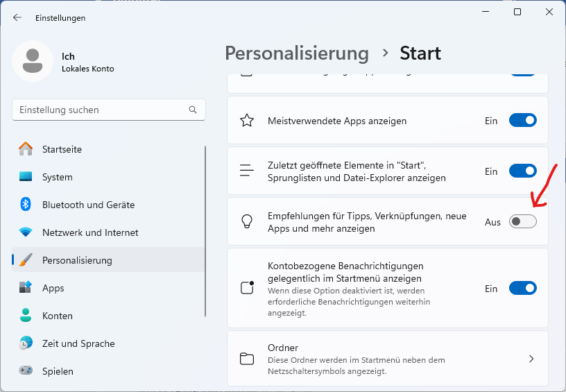Open Startseite via its house icon
The width and height of the screenshot is (566, 392).
click(26, 149)
